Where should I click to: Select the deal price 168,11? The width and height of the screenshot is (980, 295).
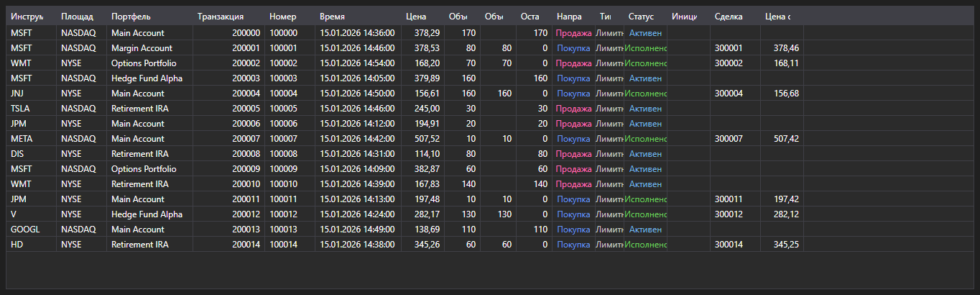coord(786,63)
